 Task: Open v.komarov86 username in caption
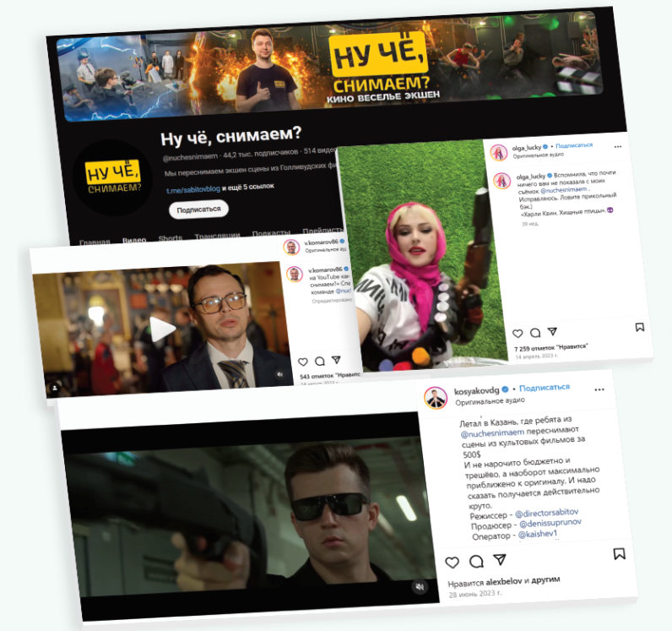(x=325, y=269)
